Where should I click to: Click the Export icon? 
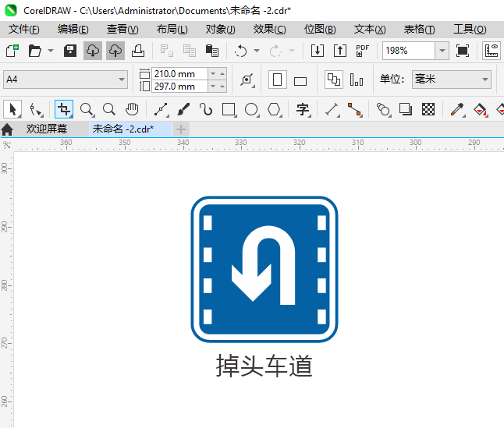[x=340, y=51]
